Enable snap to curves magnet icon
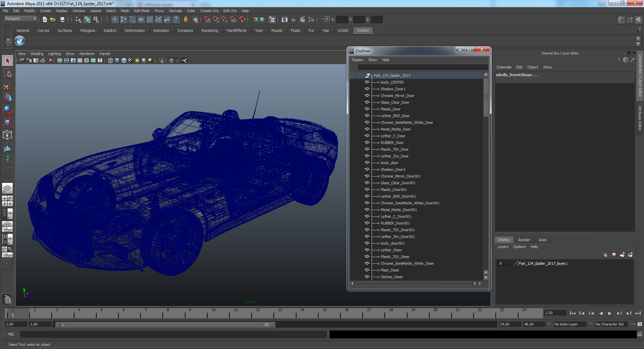The width and height of the screenshot is (644, 349). tap(216, 19)
